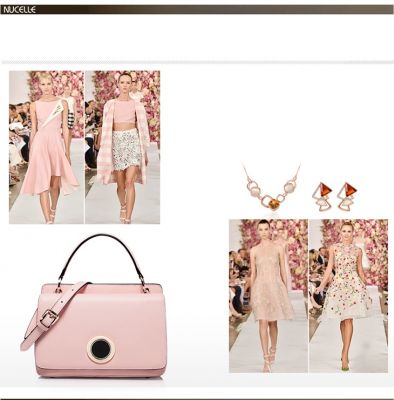Click the dark header banner bar
This screenshot has width=394, height=400.
point(197,10)
